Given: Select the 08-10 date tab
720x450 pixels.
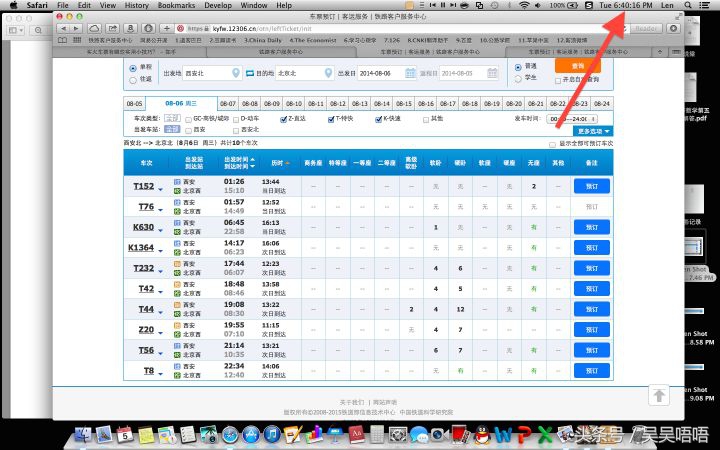Looking at the screenshot, I should click(x=294, y=103).
